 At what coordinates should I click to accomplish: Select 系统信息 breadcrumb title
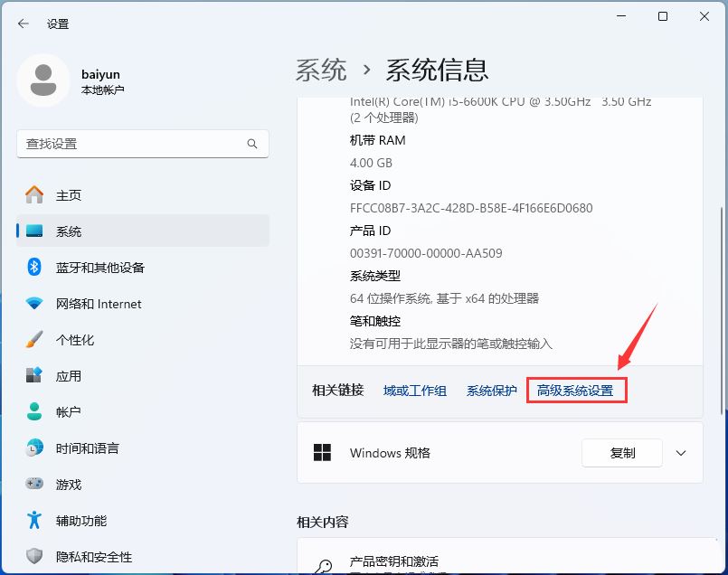click(438, 69)
